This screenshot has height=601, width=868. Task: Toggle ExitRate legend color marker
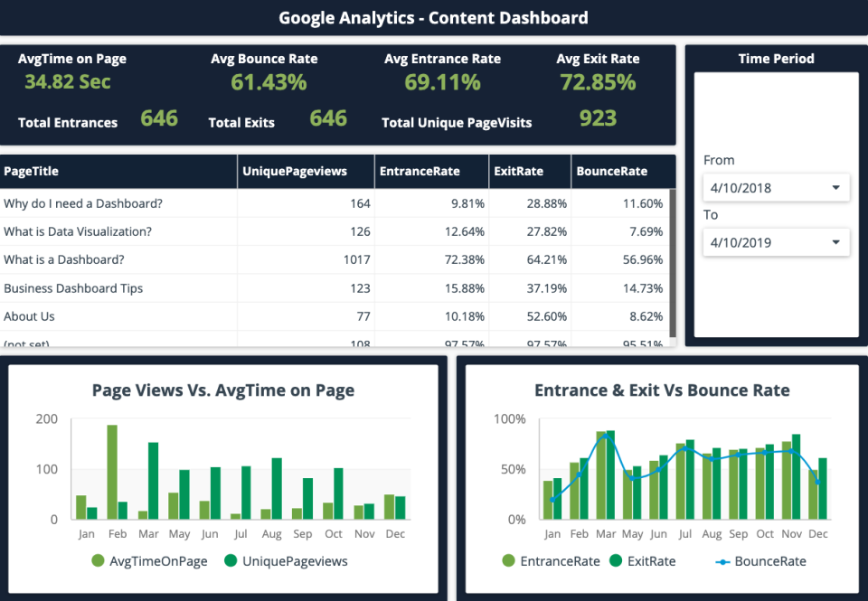coord(616,561)
